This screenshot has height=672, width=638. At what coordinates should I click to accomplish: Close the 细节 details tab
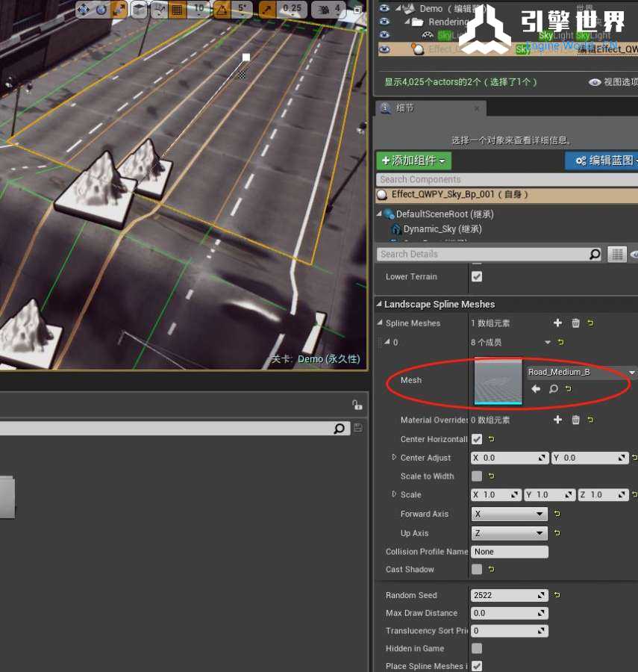pyautogui.click(x=477, y=108)
